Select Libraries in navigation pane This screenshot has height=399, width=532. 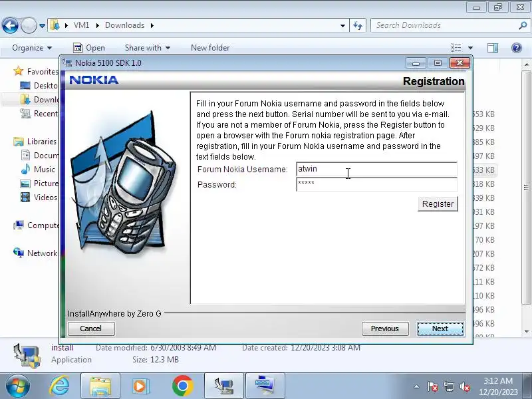(x=35, y=142)
